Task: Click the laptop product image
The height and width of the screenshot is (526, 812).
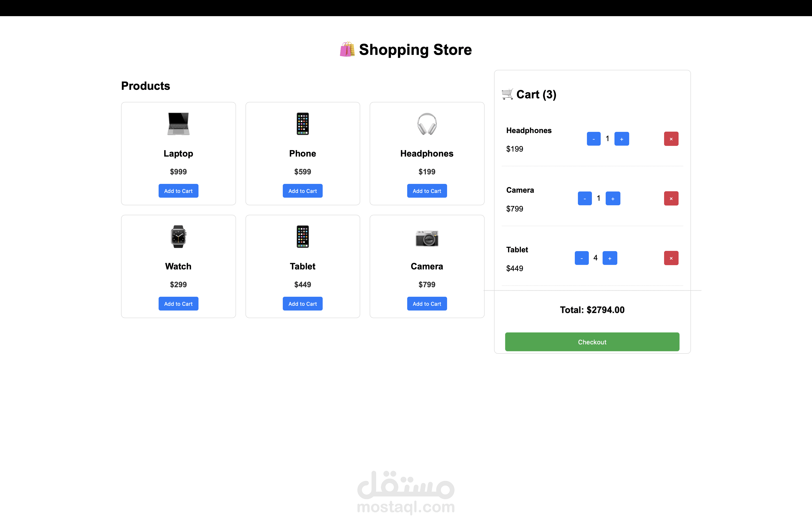Action: point(178,124)
